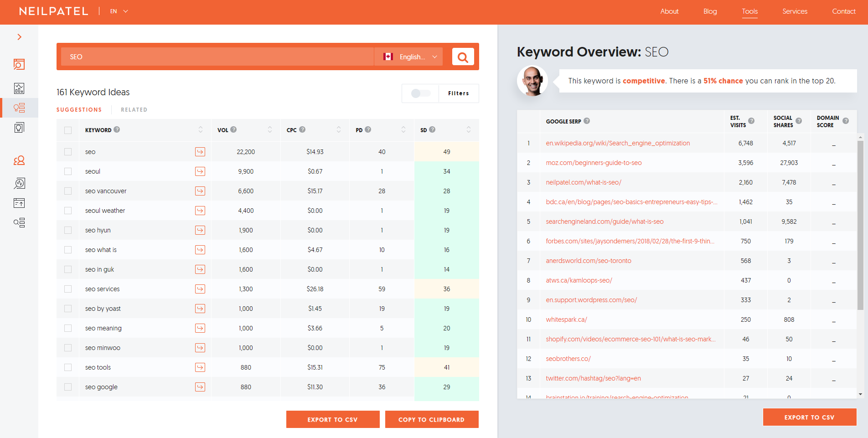The height and width of the screenshot is (438, 868).
Task: Click help icon next to SOCIAL SHARES header
Action: coord(799,121)
